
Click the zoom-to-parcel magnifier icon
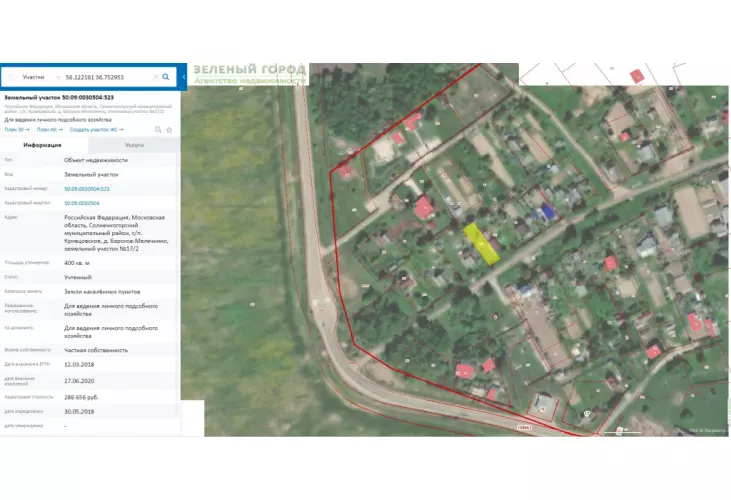click(x=158, y=129)
